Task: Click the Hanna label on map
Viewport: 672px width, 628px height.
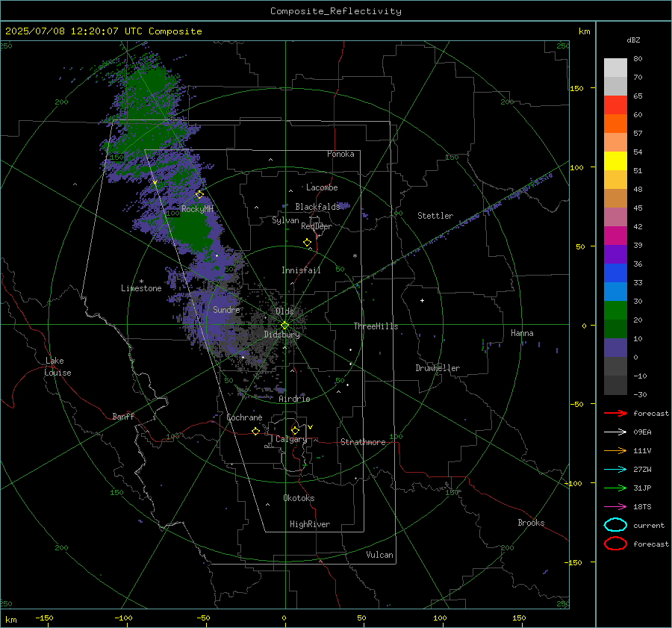Action: pyautogui.click(x=522, y=333)
